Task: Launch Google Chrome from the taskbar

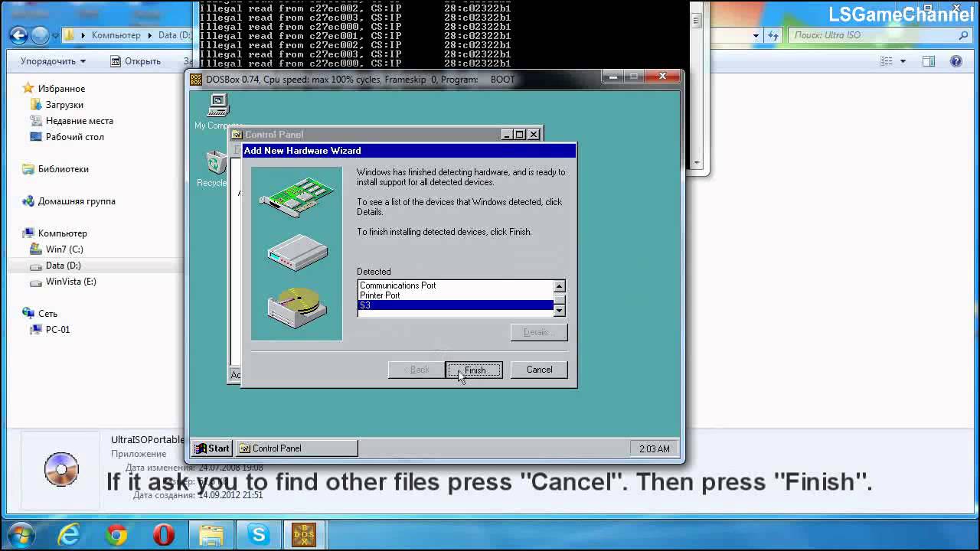Action: 116,534
